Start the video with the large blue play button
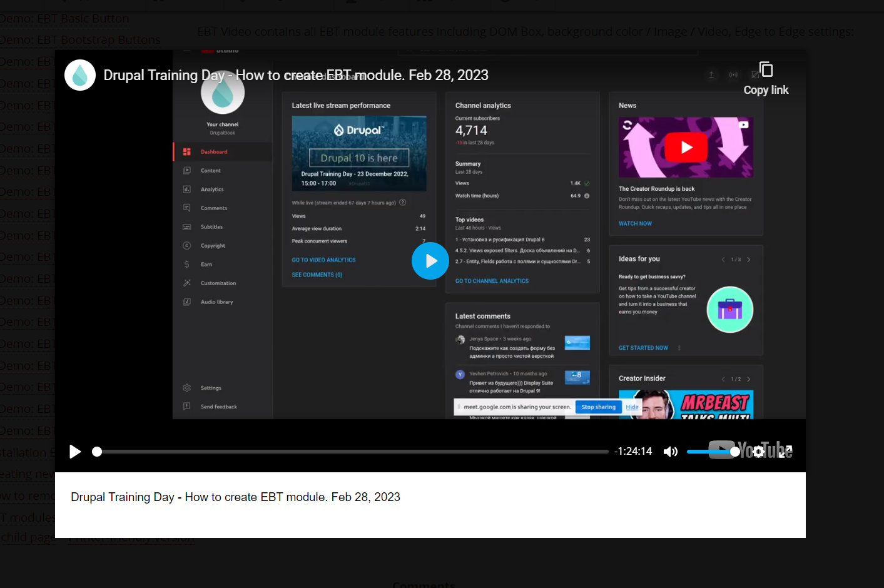This screenshot has width=884, height=588. pyautogui.click(x=430, y=261)
